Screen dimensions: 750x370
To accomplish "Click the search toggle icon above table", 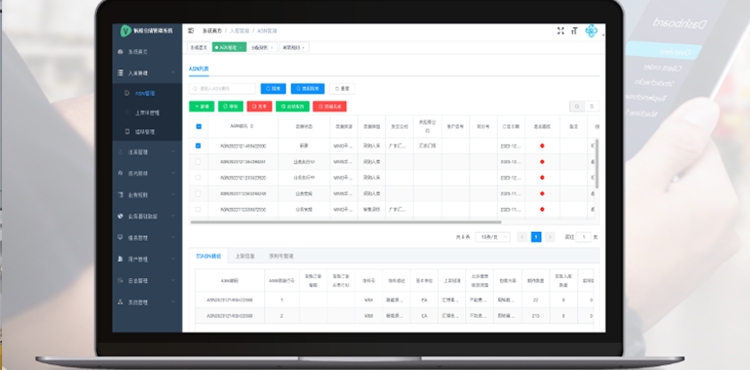I will 577,106.
